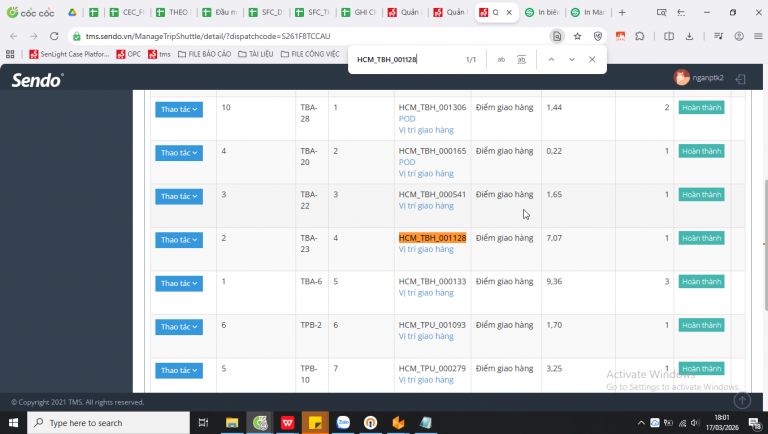Open TÀI LIỆU bookmark folder

[256, 54]
